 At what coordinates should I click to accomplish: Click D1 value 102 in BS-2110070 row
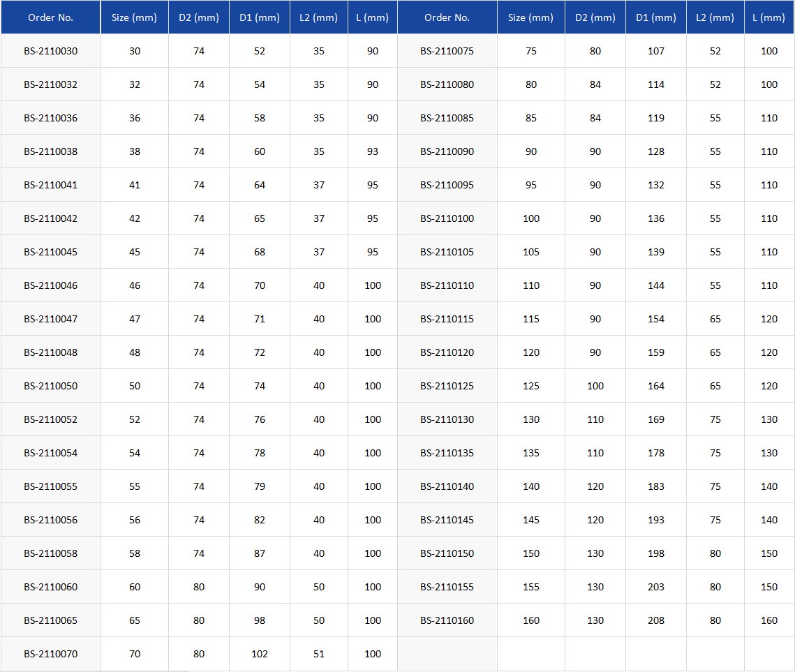[260, 654]
